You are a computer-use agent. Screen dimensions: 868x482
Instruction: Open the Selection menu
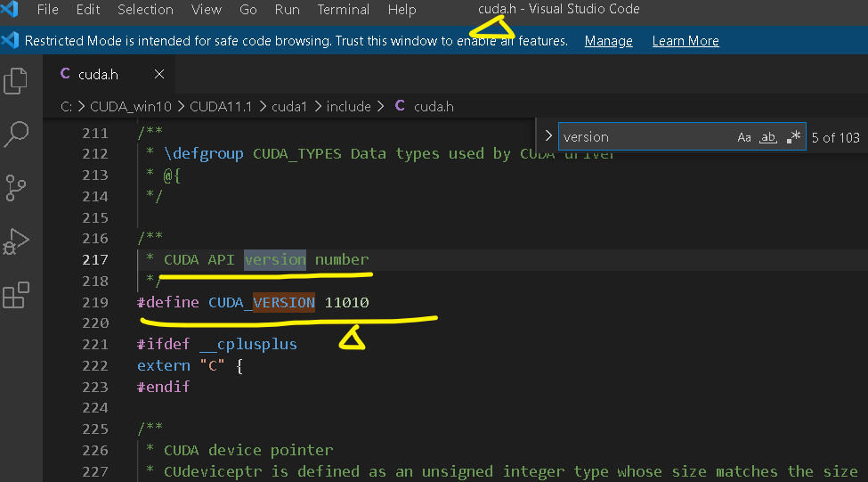[x=145, y=10]
